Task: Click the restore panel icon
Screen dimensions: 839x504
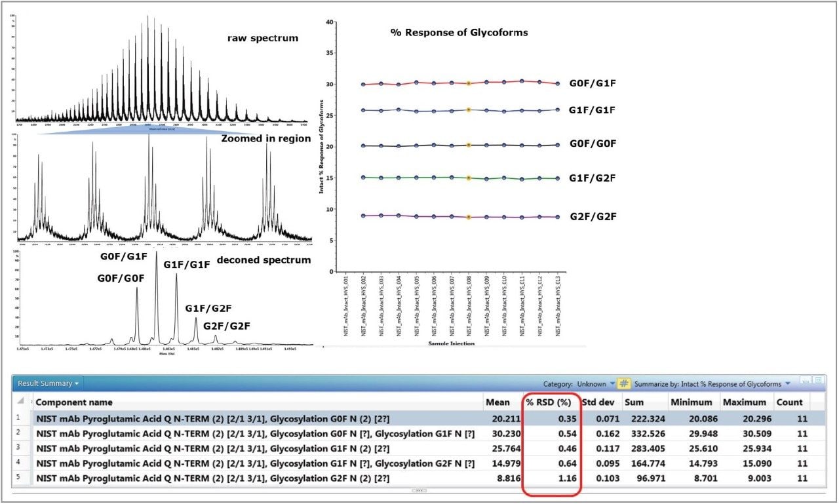Action: [x=819, y=381]
